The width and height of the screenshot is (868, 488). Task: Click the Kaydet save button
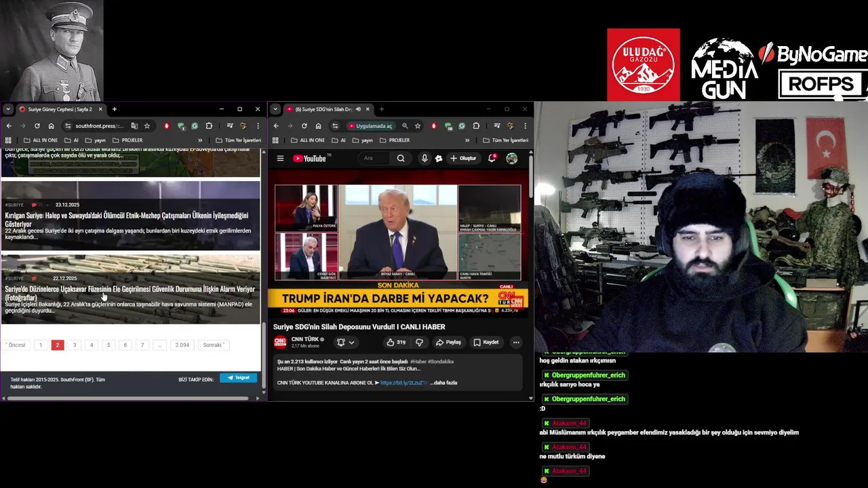click(x=486, y=342)
